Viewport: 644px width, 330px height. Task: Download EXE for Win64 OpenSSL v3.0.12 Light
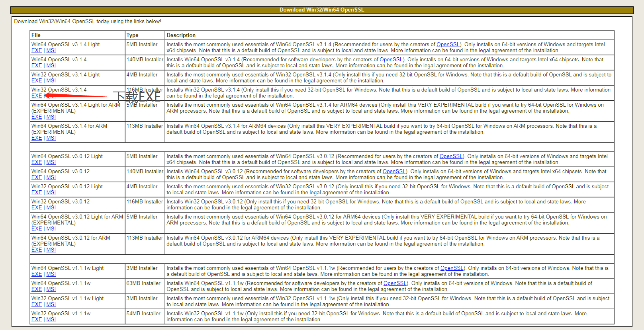click(37, 162)
